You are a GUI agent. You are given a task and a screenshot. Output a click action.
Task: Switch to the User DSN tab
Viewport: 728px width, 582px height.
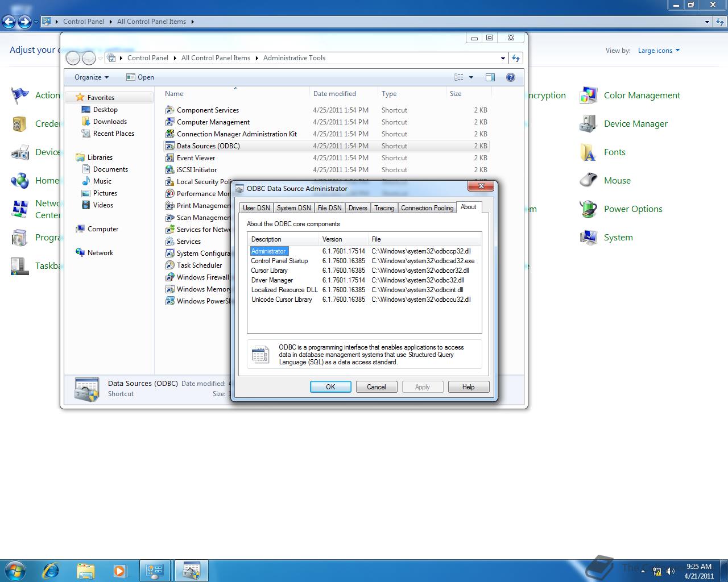click(256, 208)
